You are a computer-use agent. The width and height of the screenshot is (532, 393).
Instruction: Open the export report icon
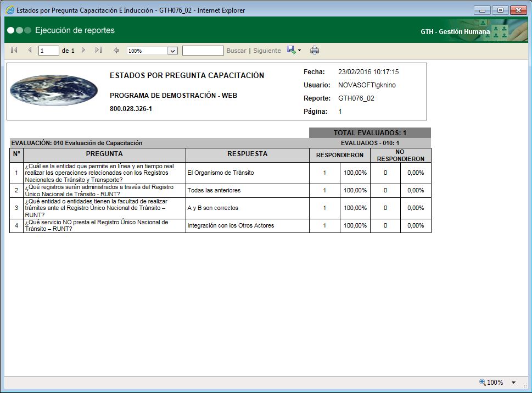[290, 50]
